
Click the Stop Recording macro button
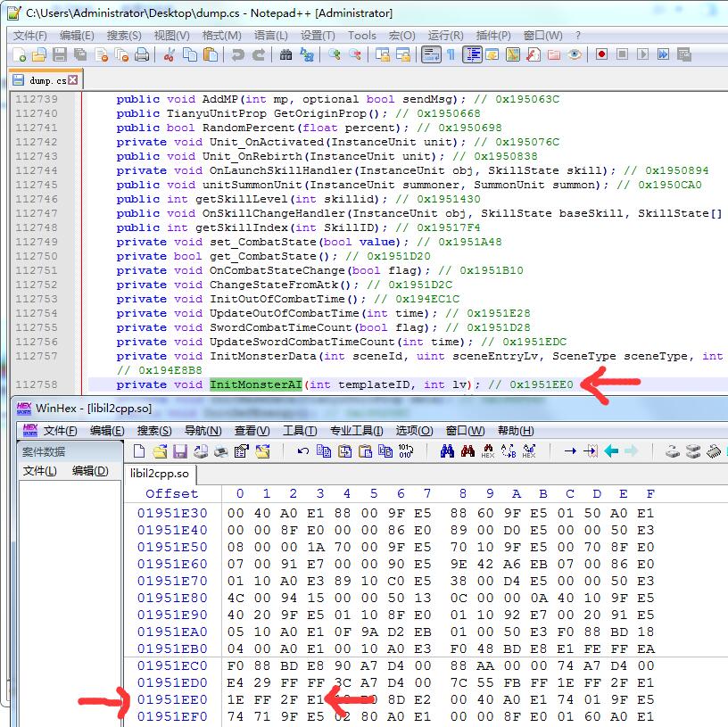click(622, 54)
